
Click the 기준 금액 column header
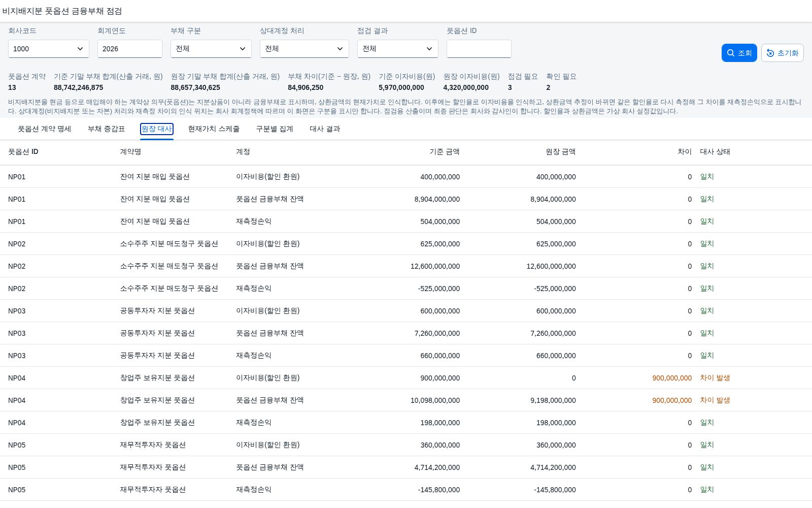[x=445, y=152]
